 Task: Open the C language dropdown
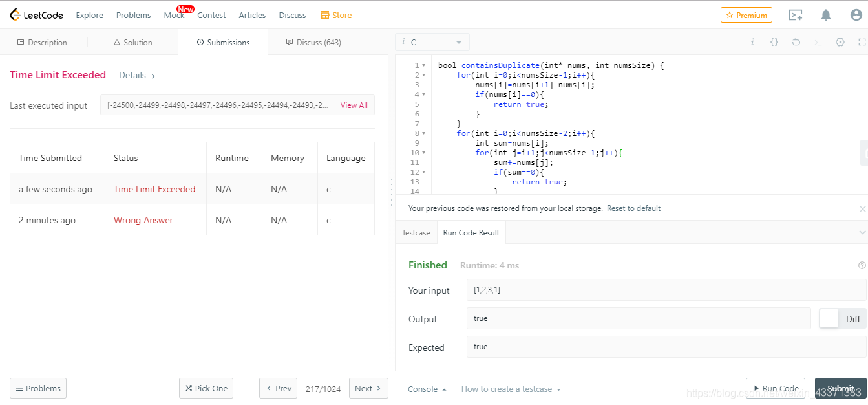[x=432, y=42]
